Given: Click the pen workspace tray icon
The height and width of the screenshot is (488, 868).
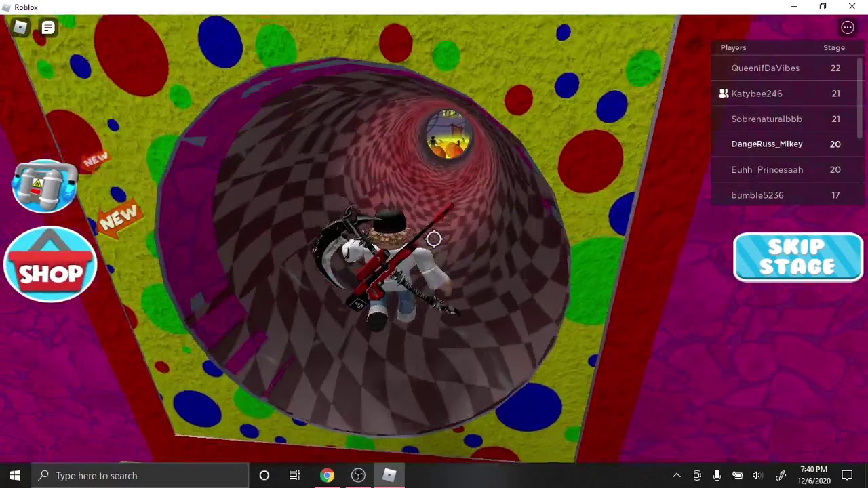Looking at the screenshot, I should (x=781, y=475).
